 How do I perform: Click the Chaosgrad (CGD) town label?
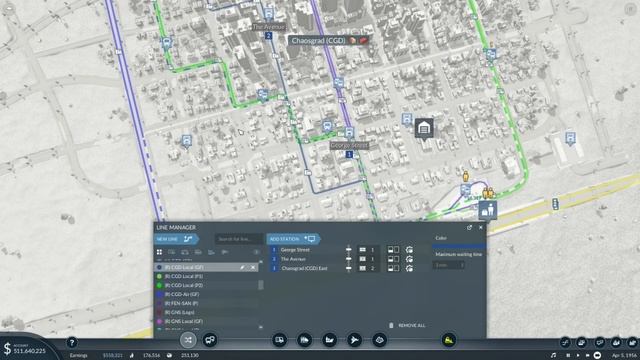318,40
